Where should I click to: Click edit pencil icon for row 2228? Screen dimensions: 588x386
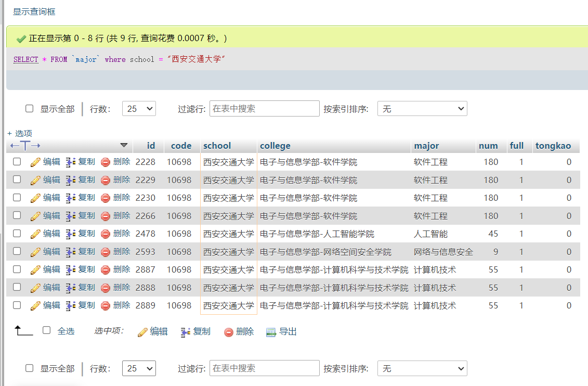[x=35, y=162]
